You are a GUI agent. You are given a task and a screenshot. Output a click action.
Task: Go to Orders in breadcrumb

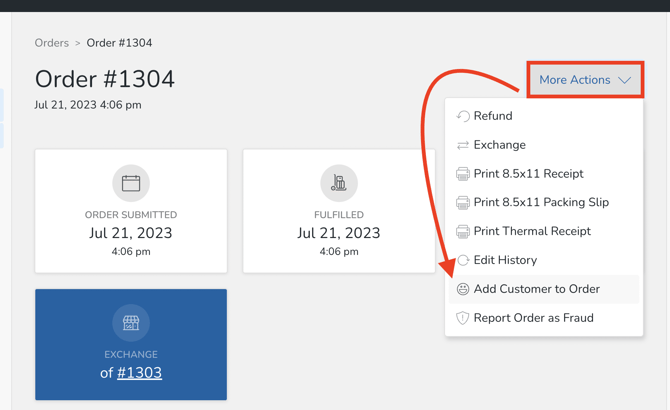coord(52,43)
